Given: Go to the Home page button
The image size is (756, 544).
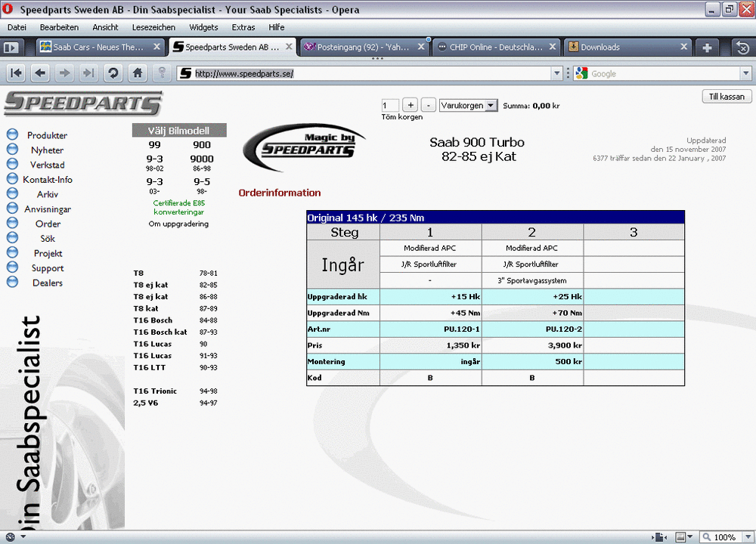Looking at the screenshot, I should tap(138, 73).
